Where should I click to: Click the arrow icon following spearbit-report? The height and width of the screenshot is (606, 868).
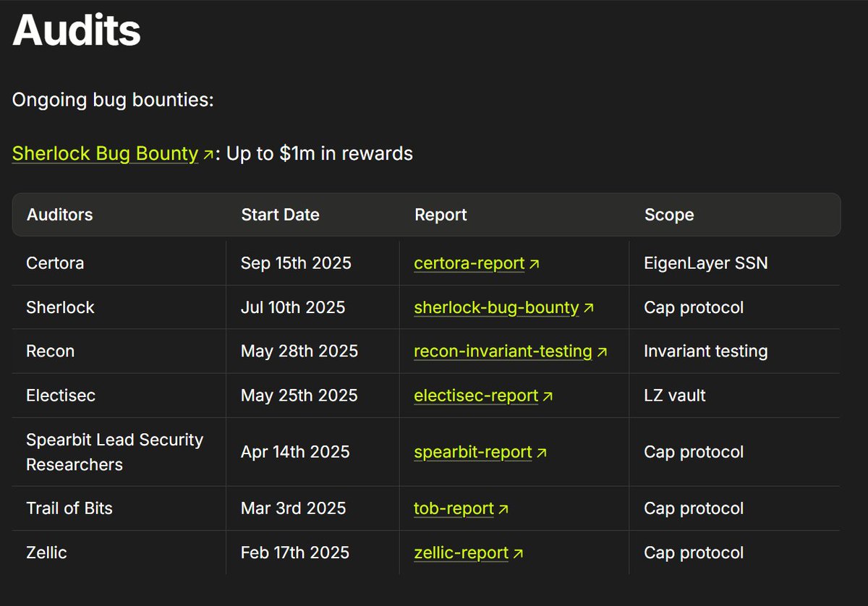[542, 453]
